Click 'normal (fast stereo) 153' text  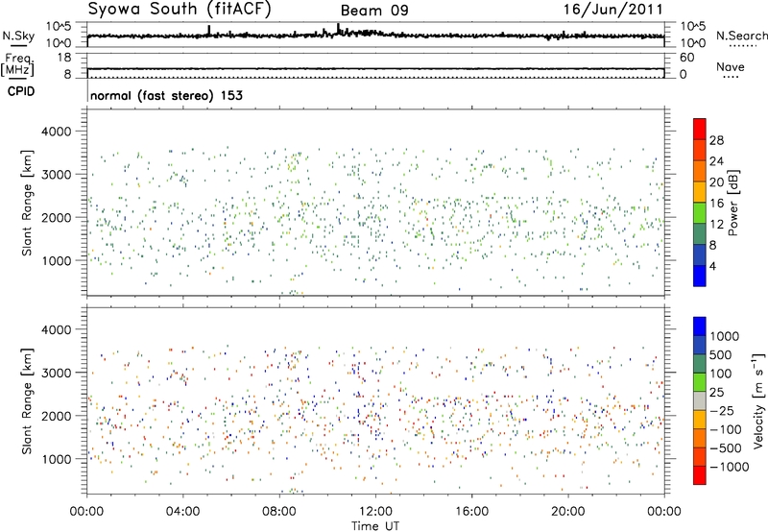coord(166,95)
